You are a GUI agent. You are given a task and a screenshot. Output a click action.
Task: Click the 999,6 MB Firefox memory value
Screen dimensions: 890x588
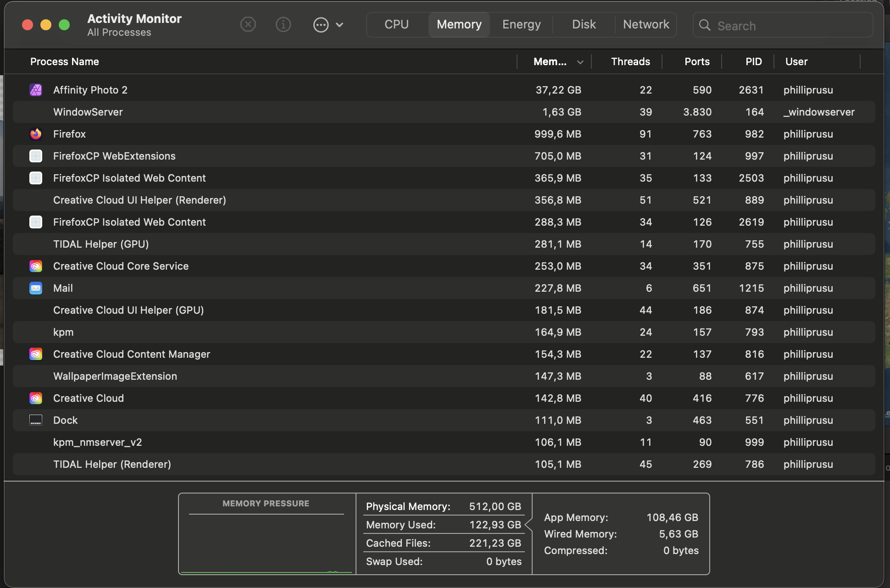[558, 134]
